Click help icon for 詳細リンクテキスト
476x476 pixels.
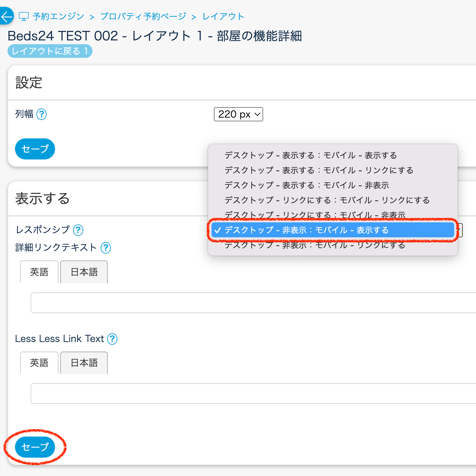coord(106,248)
